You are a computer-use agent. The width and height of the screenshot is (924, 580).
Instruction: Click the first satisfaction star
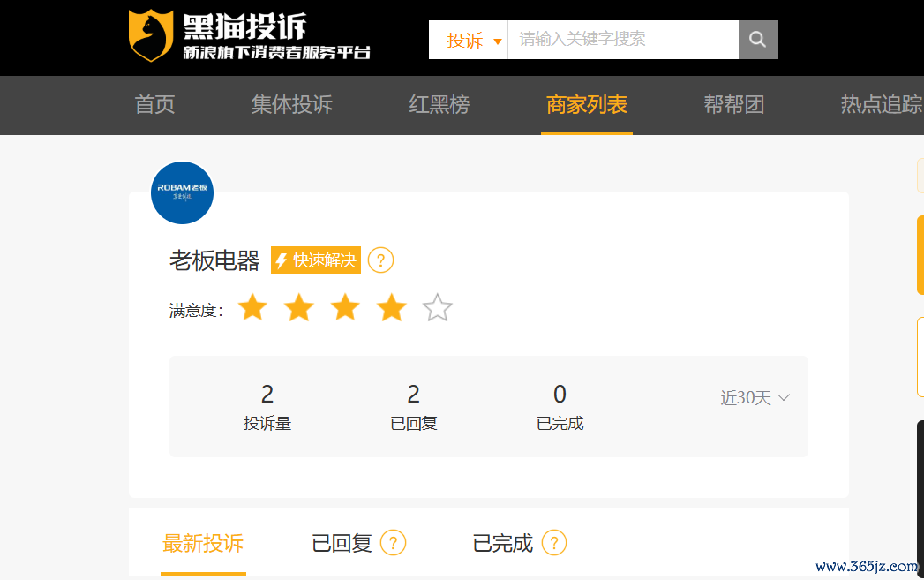pyautogui.click(x=252, y=308)
